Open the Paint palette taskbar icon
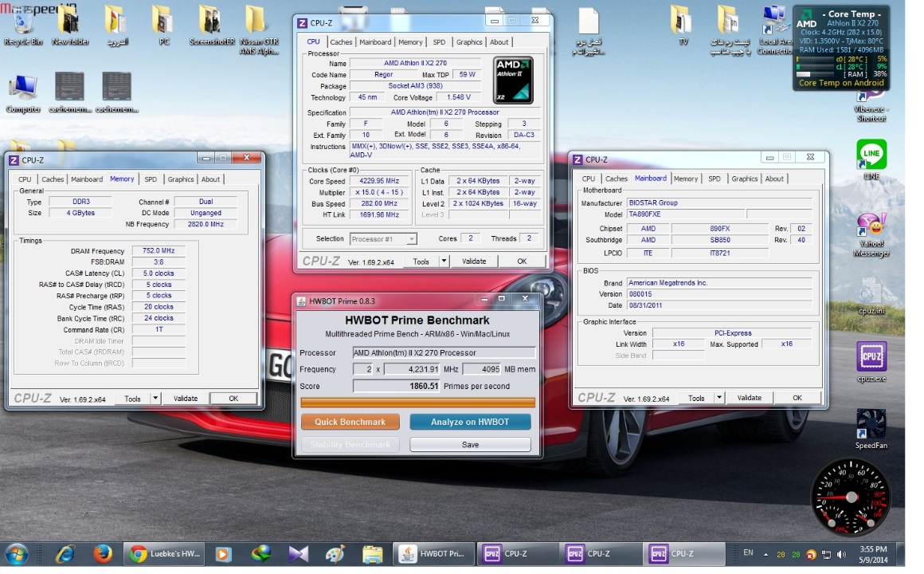 point(335,554)
